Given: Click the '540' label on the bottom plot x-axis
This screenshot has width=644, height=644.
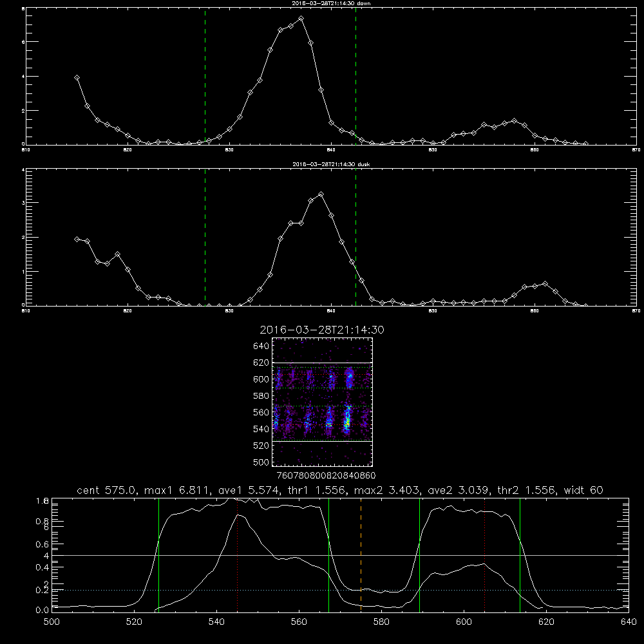Looking at the screenshot, I should (216, 621).
